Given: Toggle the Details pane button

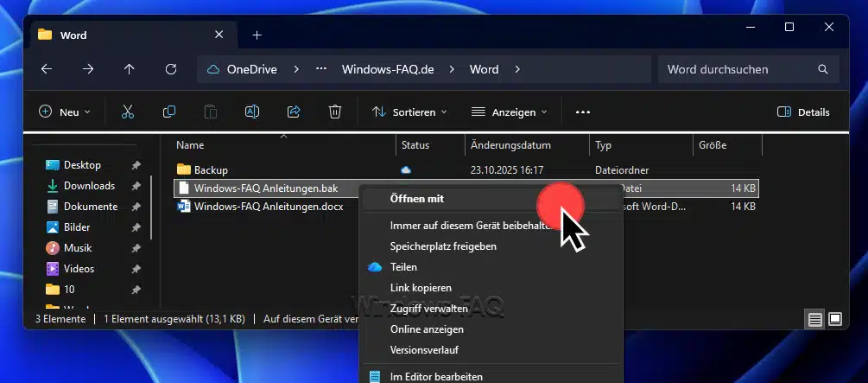Looking at the screenshot, I should [x=803, y=112].
